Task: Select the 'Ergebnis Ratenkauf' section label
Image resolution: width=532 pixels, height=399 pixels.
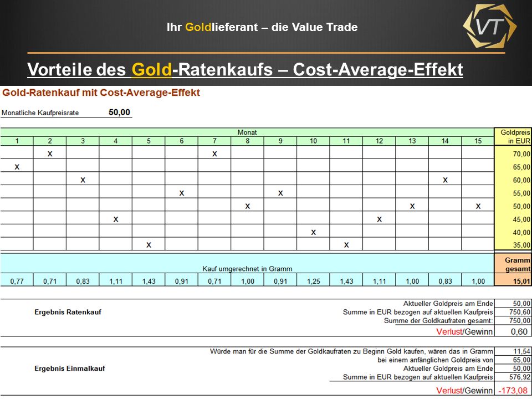Action: (68, 312)
